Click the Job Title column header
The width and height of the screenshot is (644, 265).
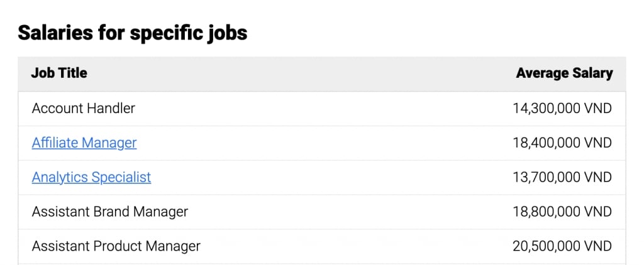59,73
